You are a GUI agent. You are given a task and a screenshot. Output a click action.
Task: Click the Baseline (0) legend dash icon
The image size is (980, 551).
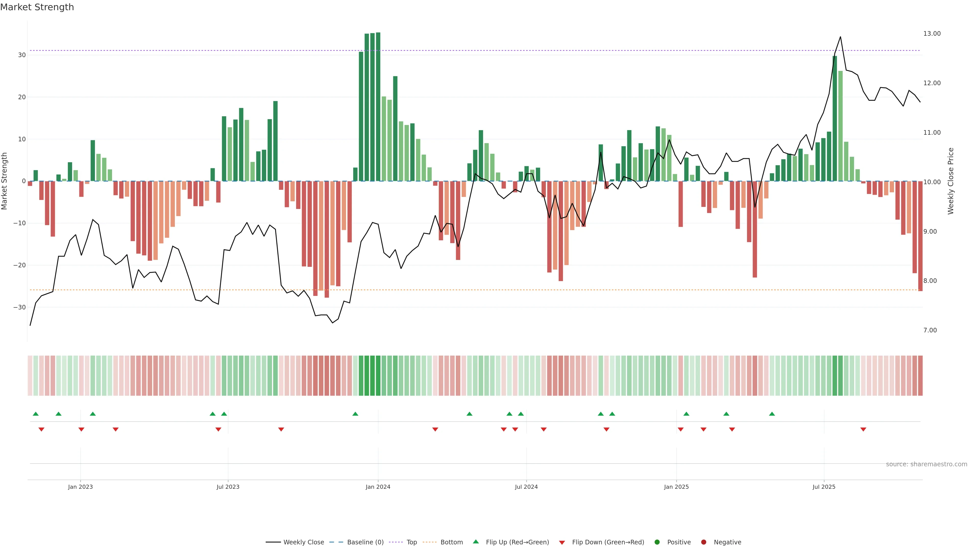coord(336,542)
